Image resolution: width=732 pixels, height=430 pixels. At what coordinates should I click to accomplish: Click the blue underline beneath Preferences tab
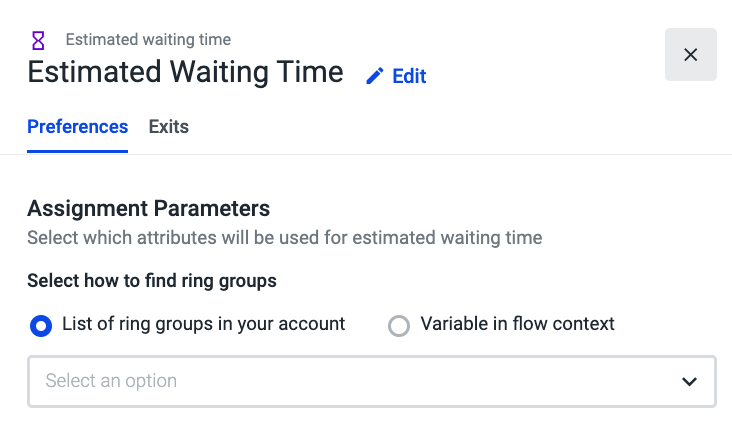pyautogui.click(x=77, y=151)
